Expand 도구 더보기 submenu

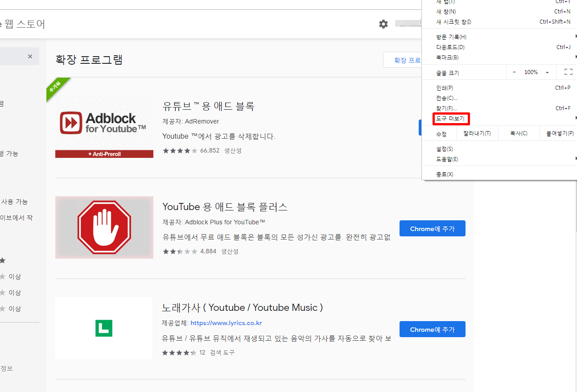(499, 119)
